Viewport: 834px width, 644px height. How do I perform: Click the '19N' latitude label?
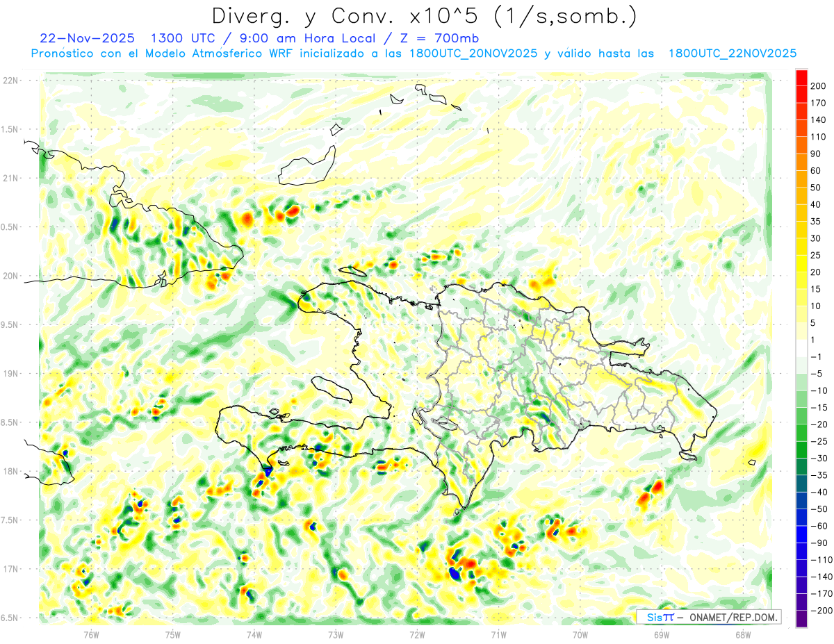(x=10, y=374)
